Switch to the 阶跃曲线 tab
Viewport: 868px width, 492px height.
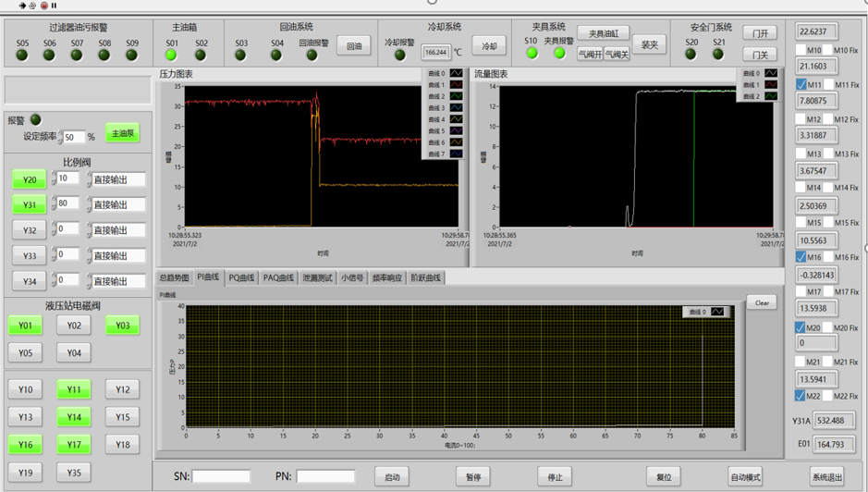tap(426, 277)
